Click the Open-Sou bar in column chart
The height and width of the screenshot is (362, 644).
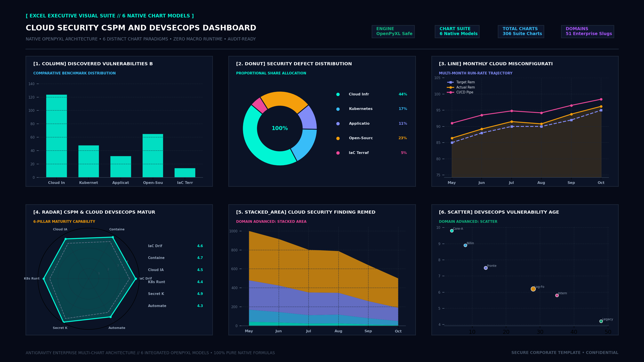(x=153, y=156)
